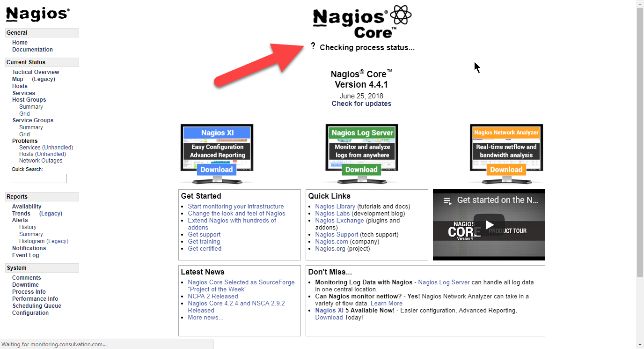The height and width of the screenshot is (349, 644).
Task: Open 'Change the look and feel of Nagios'
Action: [236, 214]
